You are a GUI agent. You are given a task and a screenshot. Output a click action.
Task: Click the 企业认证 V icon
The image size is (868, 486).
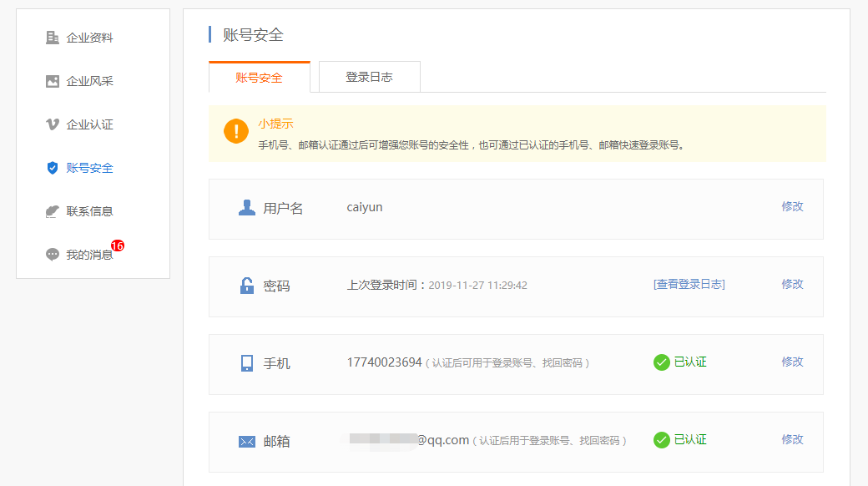point(53,124)
